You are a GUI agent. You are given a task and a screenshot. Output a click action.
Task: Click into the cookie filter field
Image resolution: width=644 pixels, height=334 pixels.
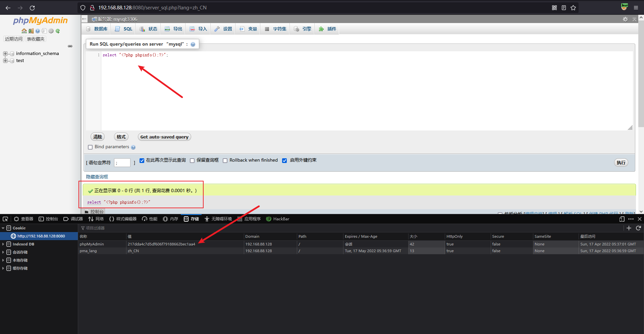pyautogui.click(x=351, y=228)
